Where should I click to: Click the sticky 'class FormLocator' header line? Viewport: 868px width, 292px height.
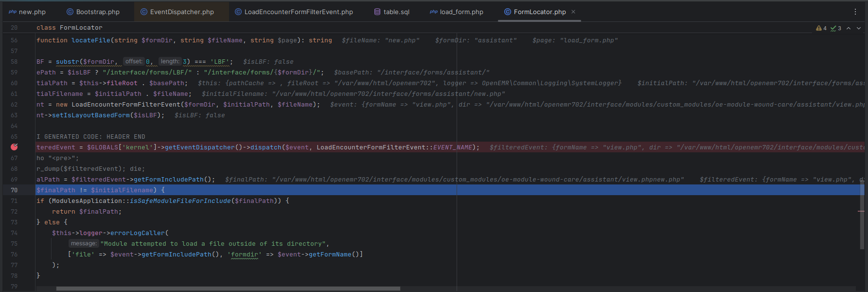pos(70,28)
